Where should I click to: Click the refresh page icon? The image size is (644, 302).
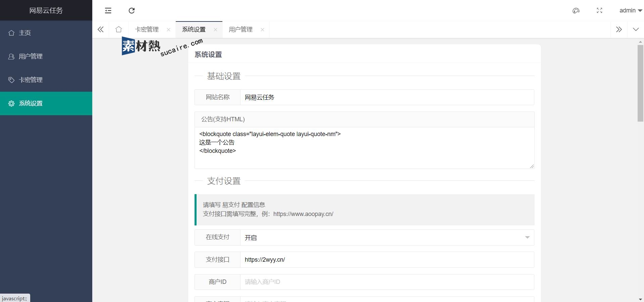point(132,10)
